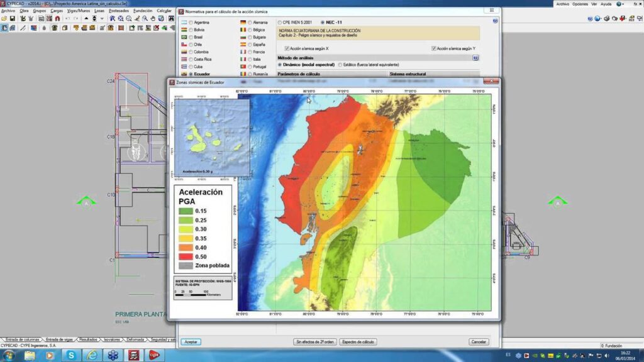Switch to the Resultados tab
This screenshot has width=644, height=362.
89,339
